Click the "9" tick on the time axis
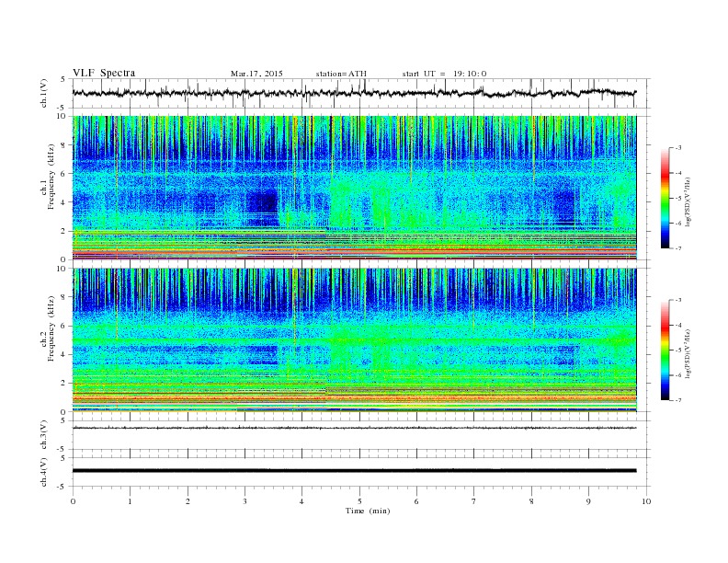 click(588, 501)
